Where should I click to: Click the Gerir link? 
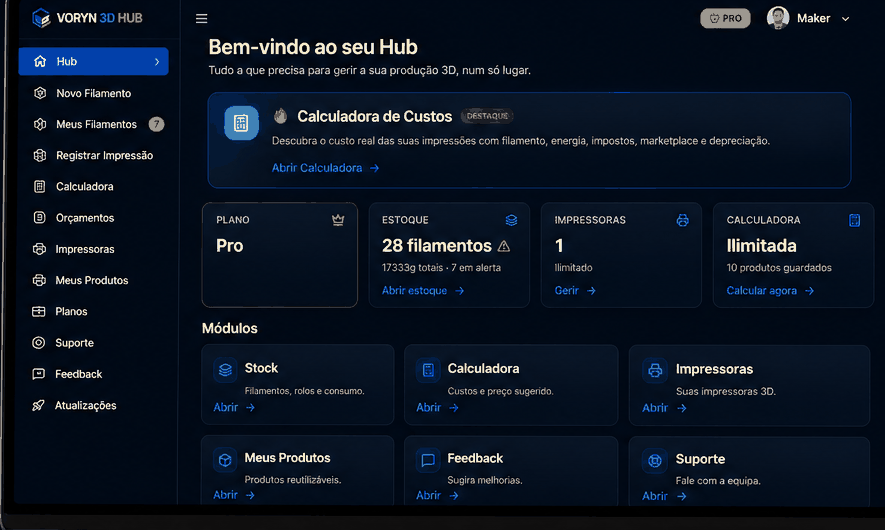pos(575,290)
